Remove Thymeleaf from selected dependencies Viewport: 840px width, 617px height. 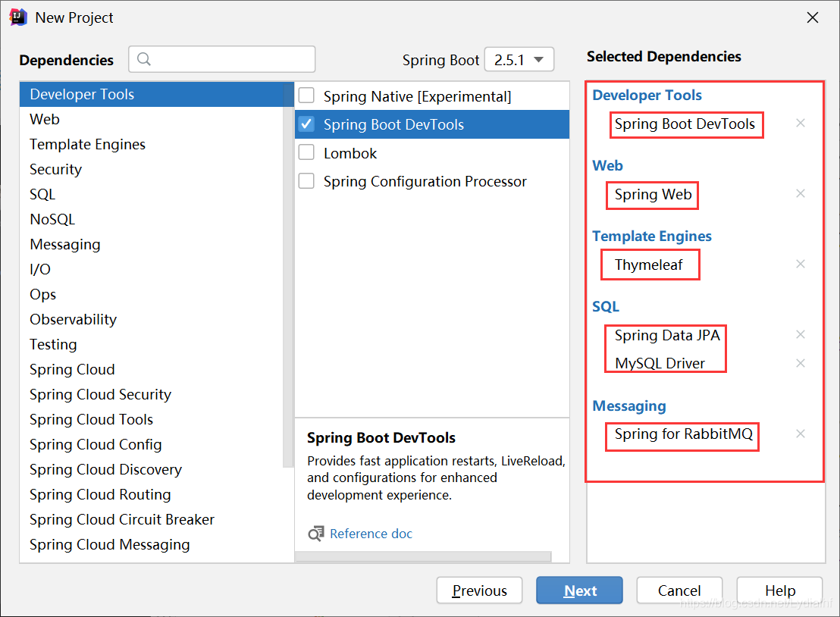click(x=801, y=264)
